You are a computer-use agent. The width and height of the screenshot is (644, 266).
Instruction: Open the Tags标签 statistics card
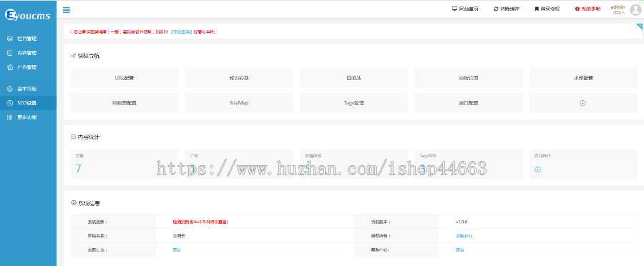(468, 164)
